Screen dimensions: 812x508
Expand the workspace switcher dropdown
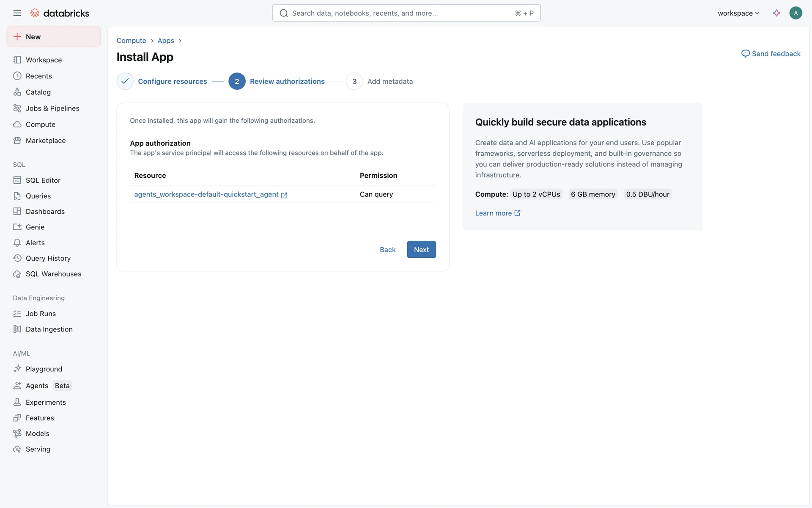[x=738, y=13]
